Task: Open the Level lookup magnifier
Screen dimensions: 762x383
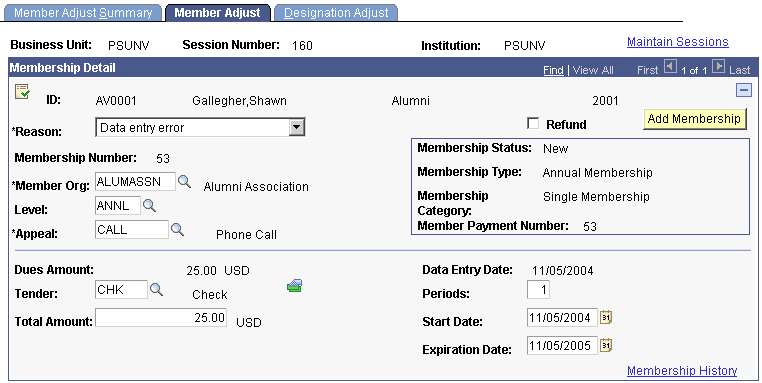Action: (149, 206)
